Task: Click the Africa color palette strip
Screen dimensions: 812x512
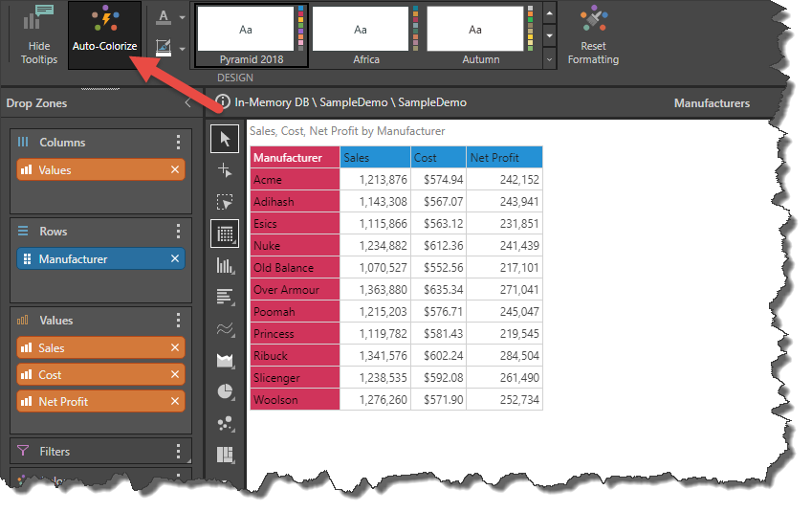Action: [415, 29]
